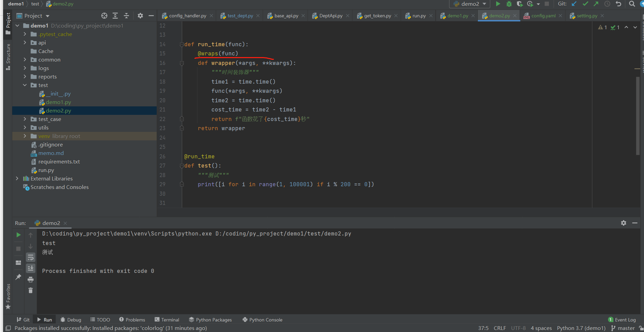Expand the test_case folder

point(25,119)
